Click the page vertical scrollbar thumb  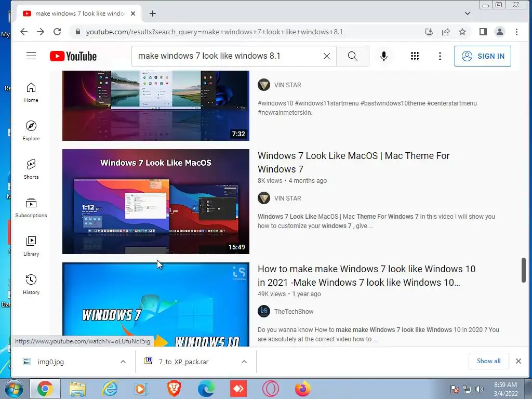coord(524,270)
